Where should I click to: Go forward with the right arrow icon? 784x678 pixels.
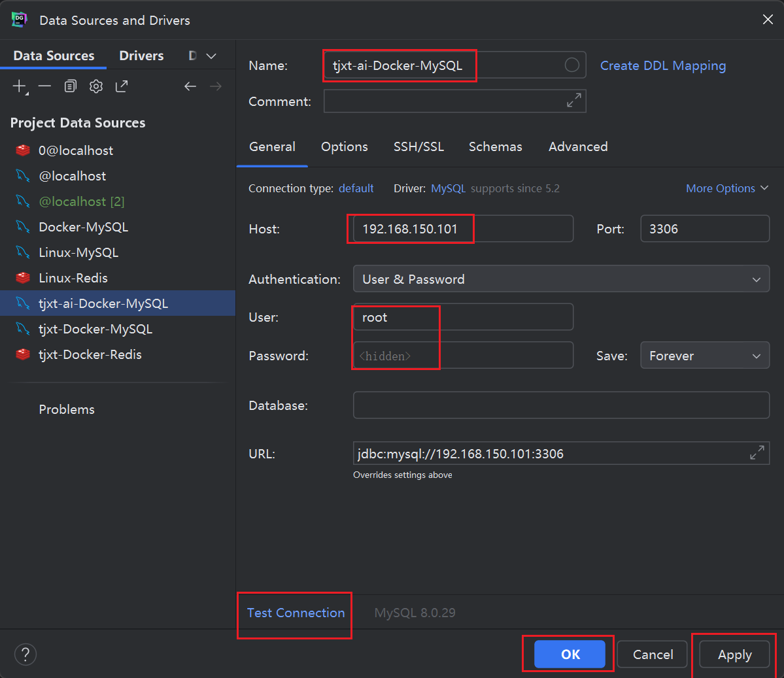pyautogui.click(x=216, y=86)
